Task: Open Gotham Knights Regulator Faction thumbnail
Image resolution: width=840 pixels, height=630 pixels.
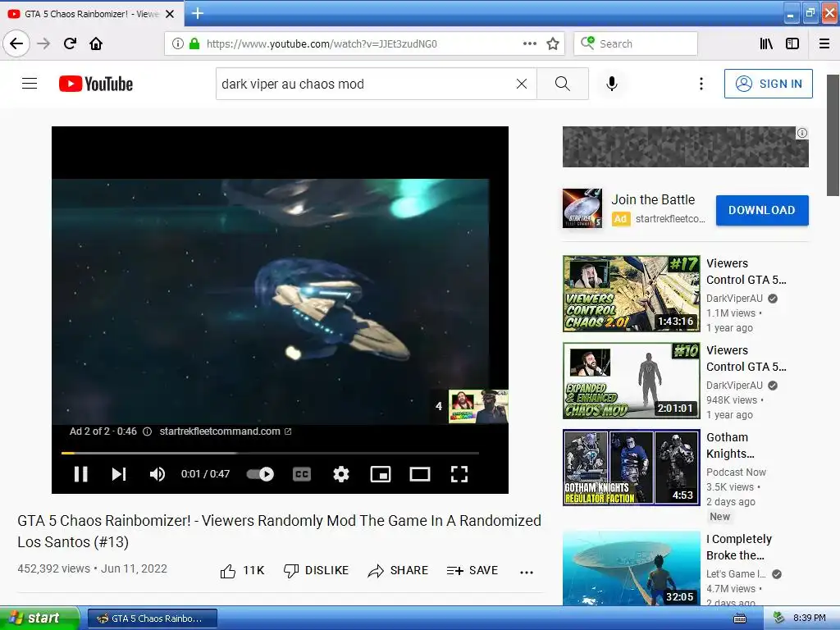Action: [x=631, y=467]
